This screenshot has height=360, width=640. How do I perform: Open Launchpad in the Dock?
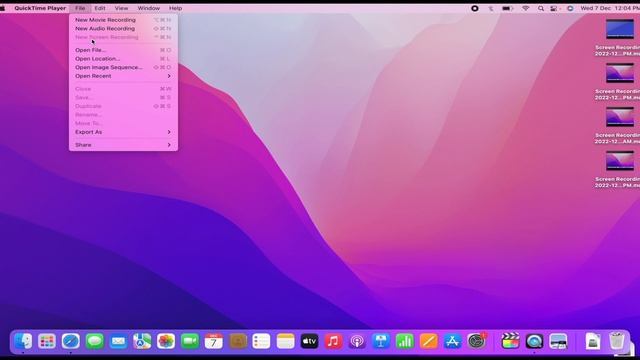click(x=47, y=341)
